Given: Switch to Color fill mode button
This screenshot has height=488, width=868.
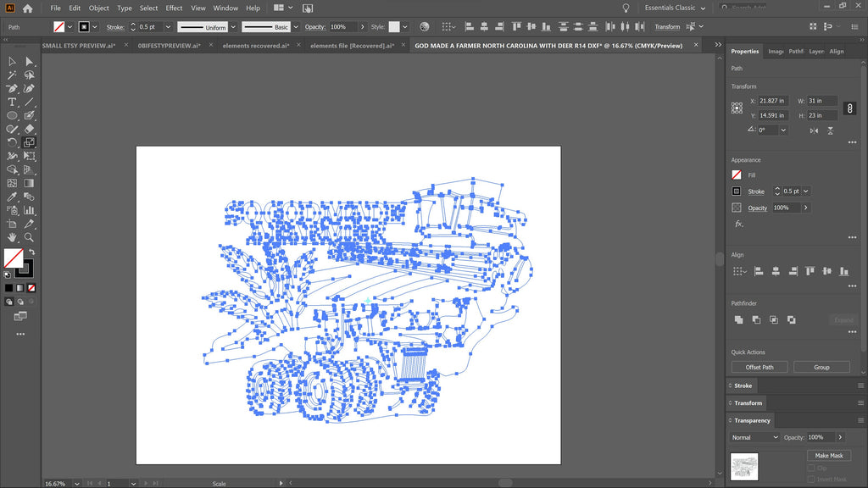Looking at the screenshot, I should (8, 288).
